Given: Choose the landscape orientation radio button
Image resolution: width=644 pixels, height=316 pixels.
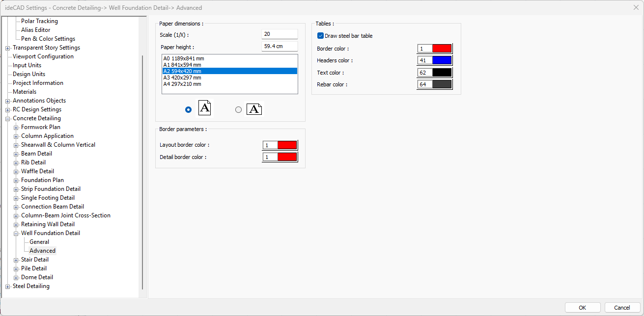Looking at the screenshot, I should 239,110.
